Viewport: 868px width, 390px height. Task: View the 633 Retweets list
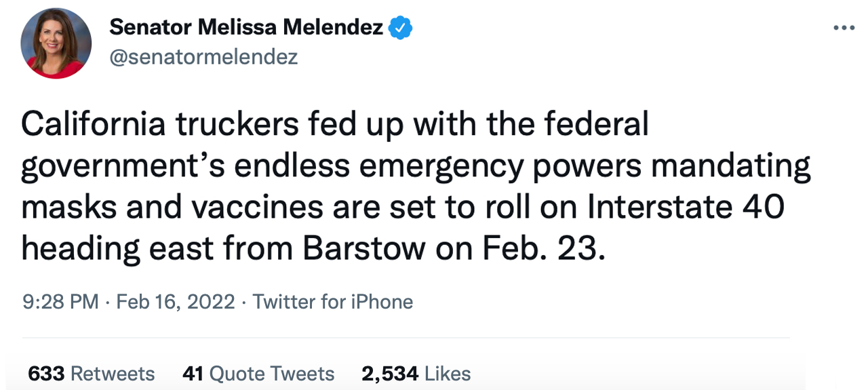point(91,374)
